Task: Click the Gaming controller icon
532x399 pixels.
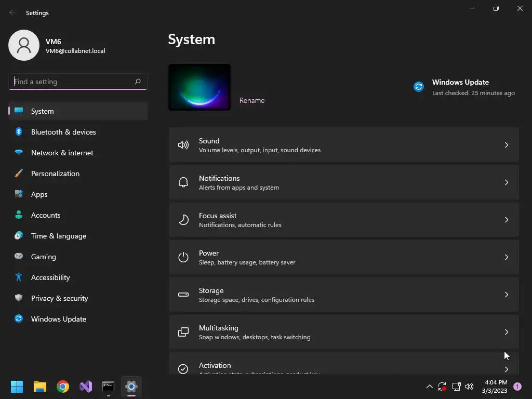Action: [19, 256]
